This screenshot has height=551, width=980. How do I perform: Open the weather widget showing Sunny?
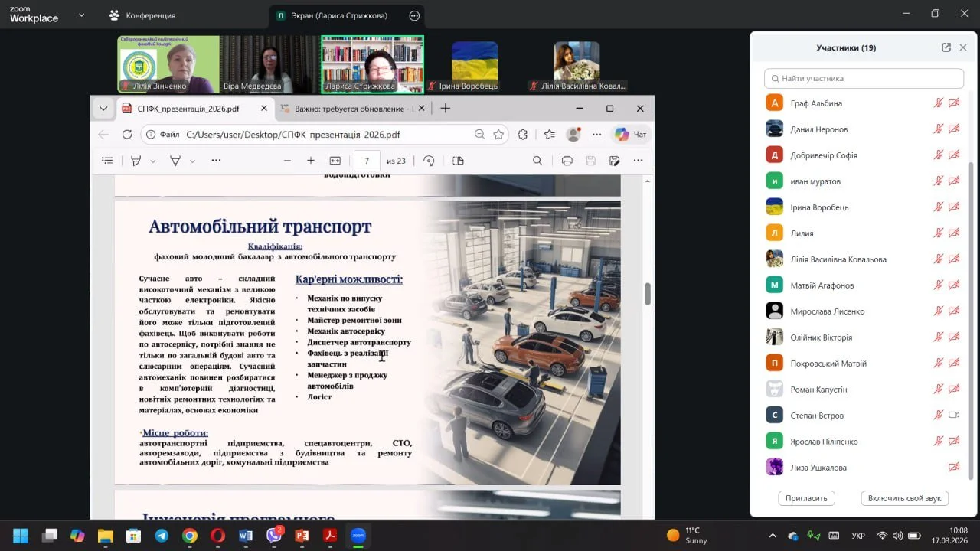tap(687, 536)
